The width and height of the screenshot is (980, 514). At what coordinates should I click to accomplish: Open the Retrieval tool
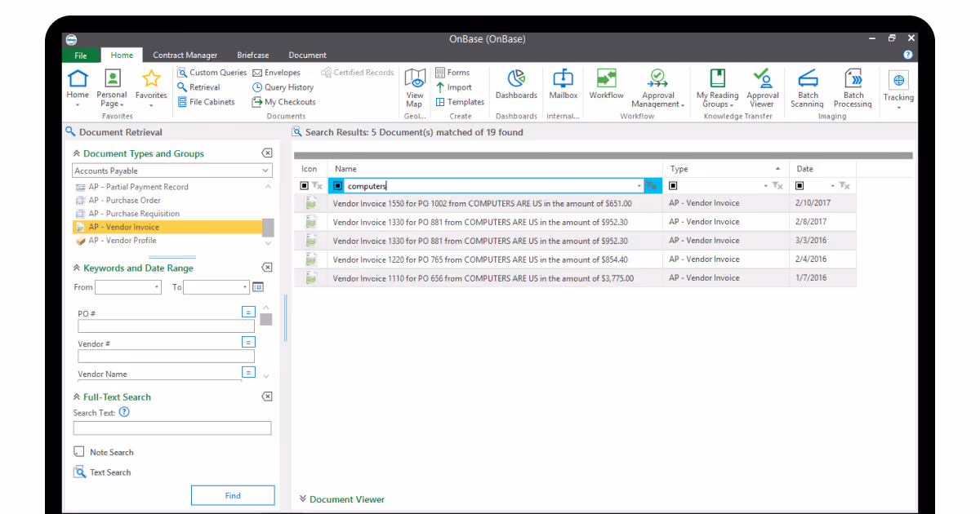[199, 87]
